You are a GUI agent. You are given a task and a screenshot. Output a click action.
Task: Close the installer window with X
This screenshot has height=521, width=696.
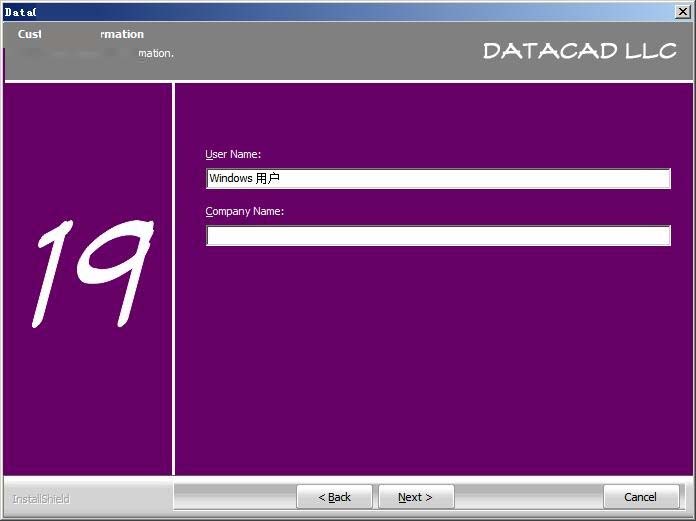[683, 12]
